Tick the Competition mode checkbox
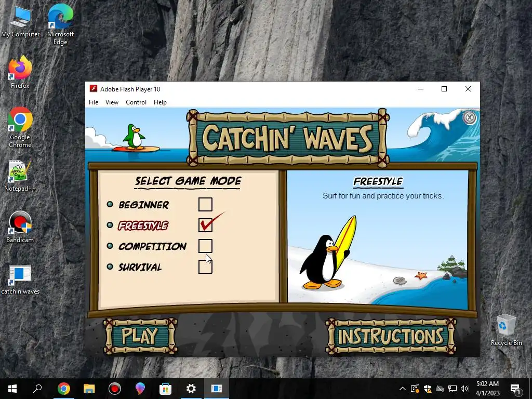Viewport: 532px width, 399px height. tap(205, 246)
